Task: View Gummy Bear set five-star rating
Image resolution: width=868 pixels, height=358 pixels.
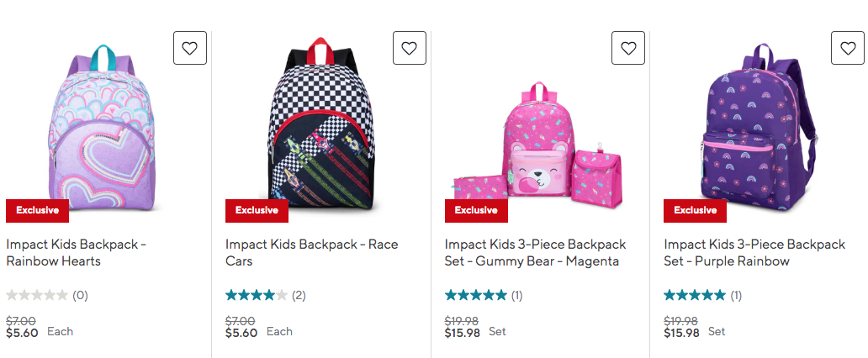Action: (476, 295)
